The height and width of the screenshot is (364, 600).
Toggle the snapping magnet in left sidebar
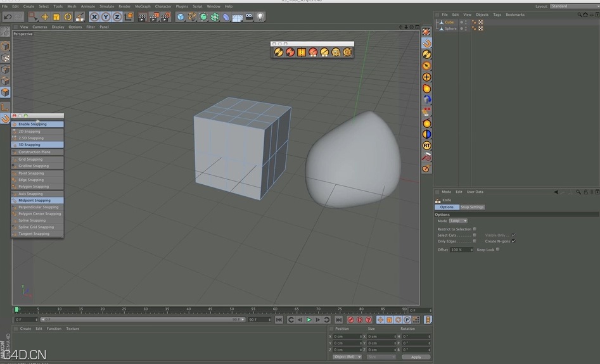(x=5, y=118)
